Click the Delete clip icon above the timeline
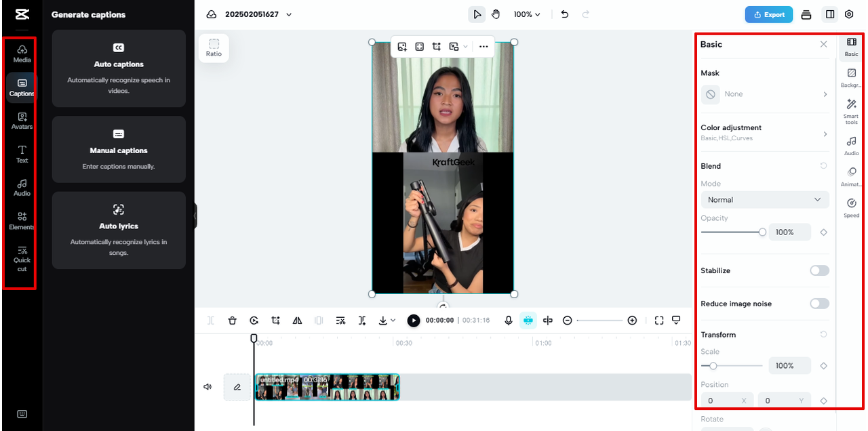The height and width of the screenshot is (431, 868). (x=233, y=320)
